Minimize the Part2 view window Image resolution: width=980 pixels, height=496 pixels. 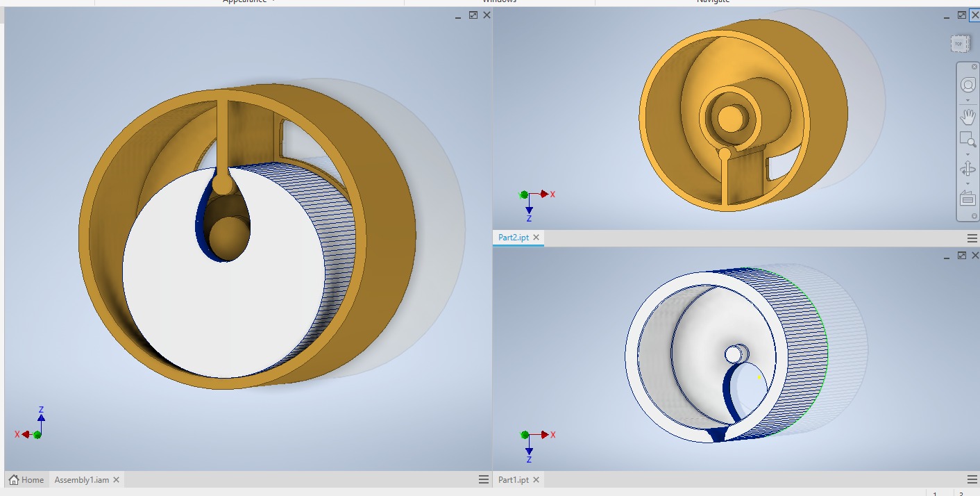pos(947,16)
